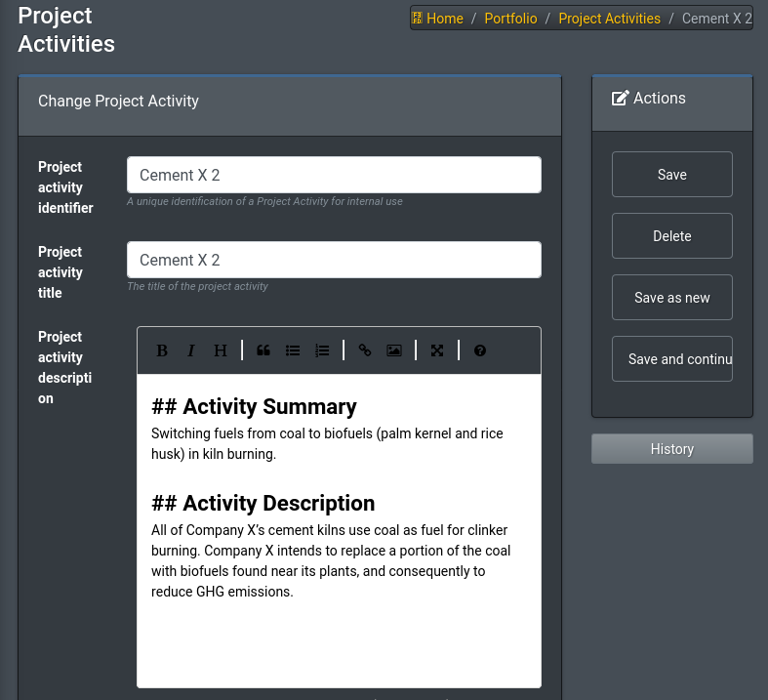Click Save and continue editing button
Screen dimensions: 768x700
[x=671, y=359]
